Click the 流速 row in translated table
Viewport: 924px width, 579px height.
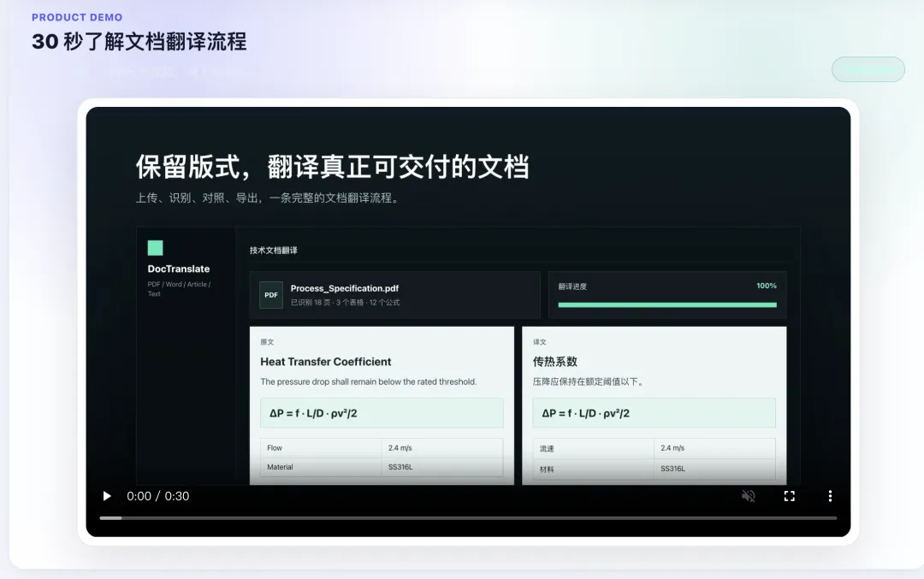654,448
